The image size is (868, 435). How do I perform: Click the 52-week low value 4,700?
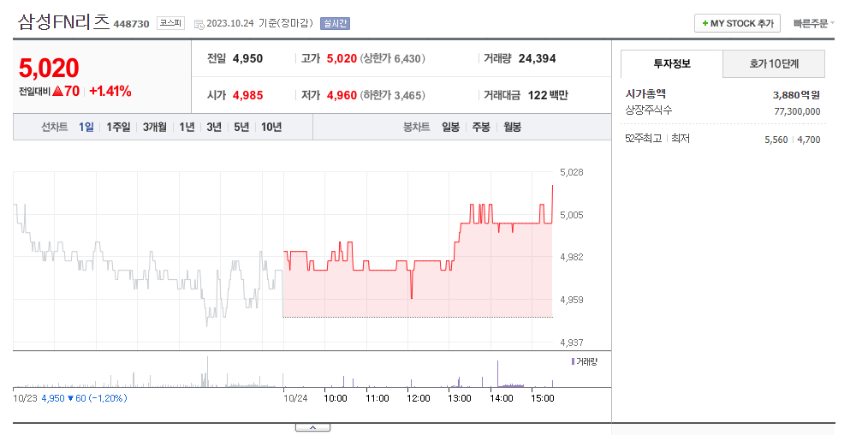[x=809, y=140]
